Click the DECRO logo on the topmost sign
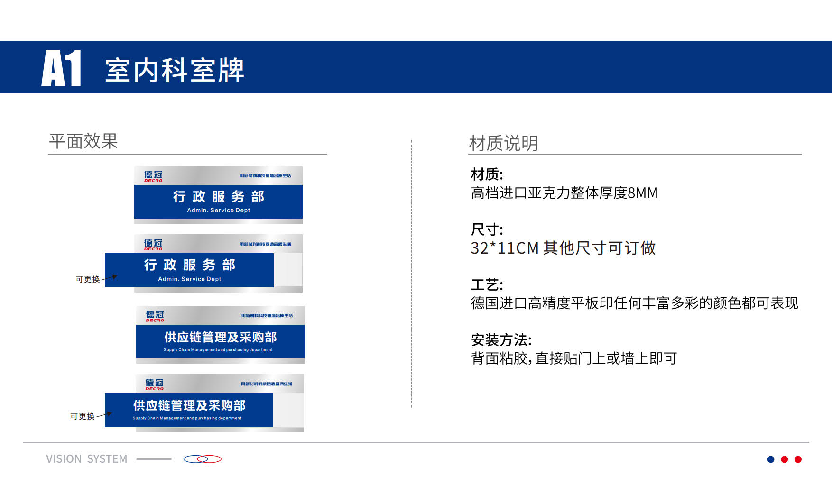The height and width of the screenshot is (504, 832). (x=153, y=176)
